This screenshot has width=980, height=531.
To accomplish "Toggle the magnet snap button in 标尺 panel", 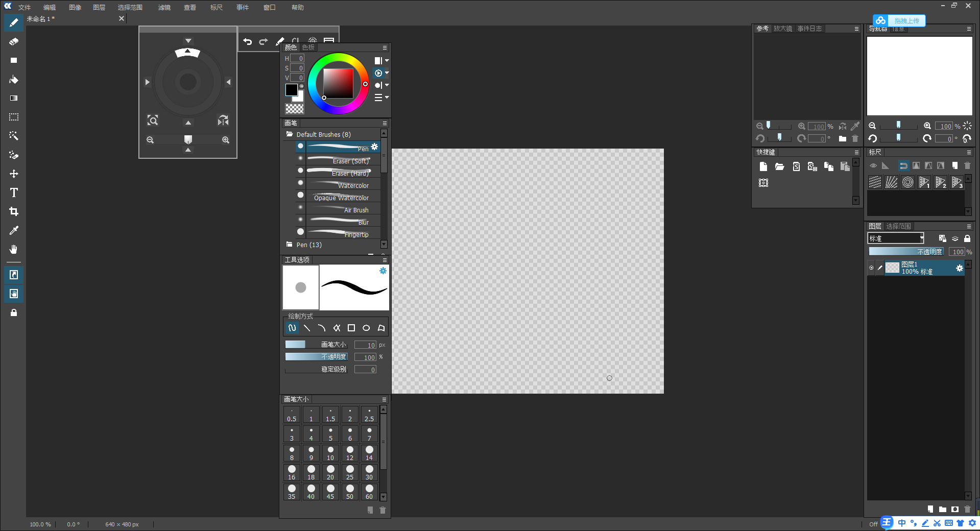I will [903, 165].
